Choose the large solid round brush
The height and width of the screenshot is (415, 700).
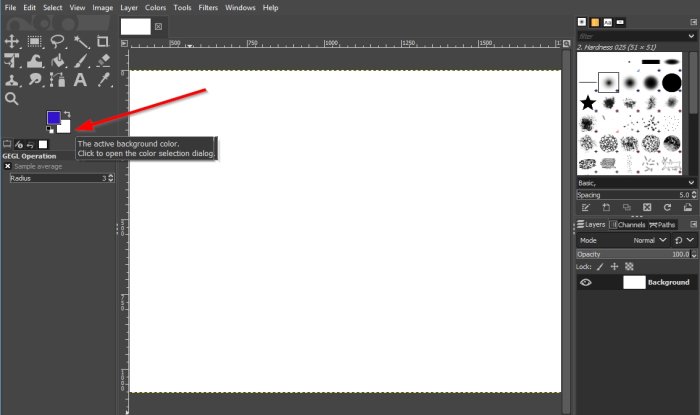[671, 83]
